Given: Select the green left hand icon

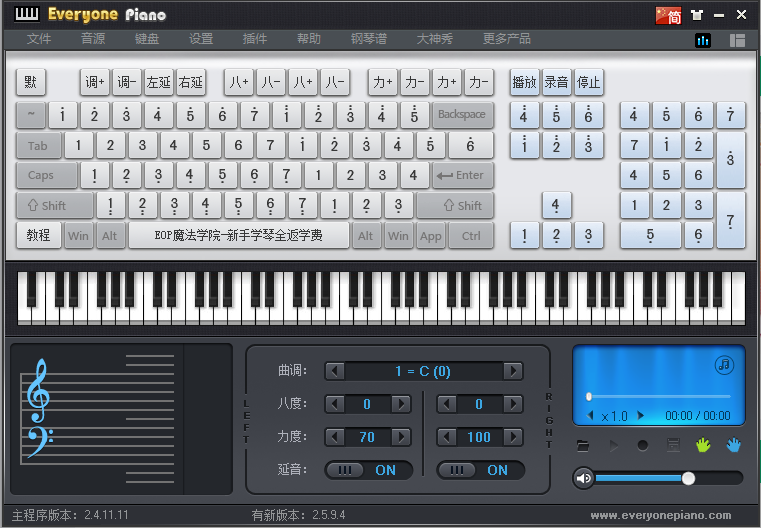Looking at the screenshot, I should [703, 445].
